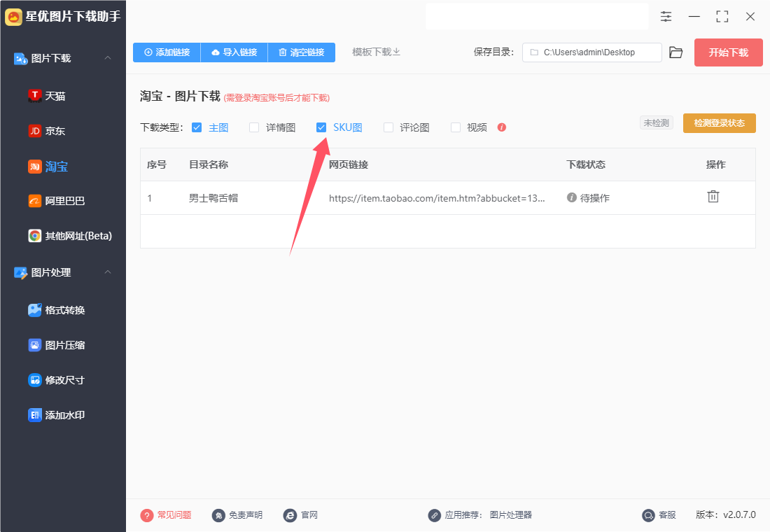Tick the 视频 checkbox
Viewport: 770px width, 532px height.
(456, 127)
